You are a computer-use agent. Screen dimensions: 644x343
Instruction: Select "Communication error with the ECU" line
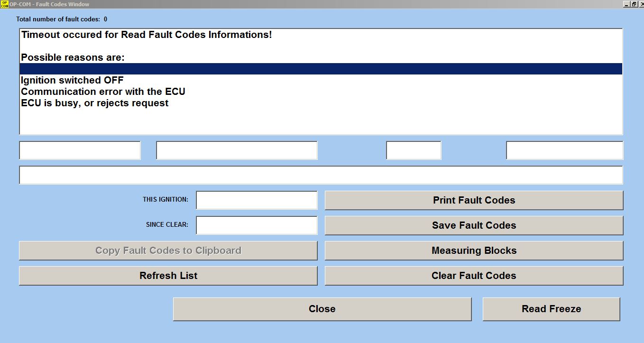103,92
